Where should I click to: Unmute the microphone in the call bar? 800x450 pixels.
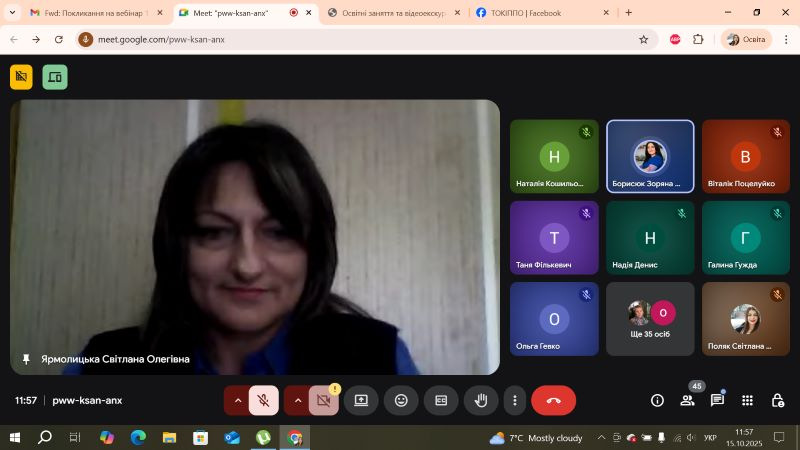(264, 400)
